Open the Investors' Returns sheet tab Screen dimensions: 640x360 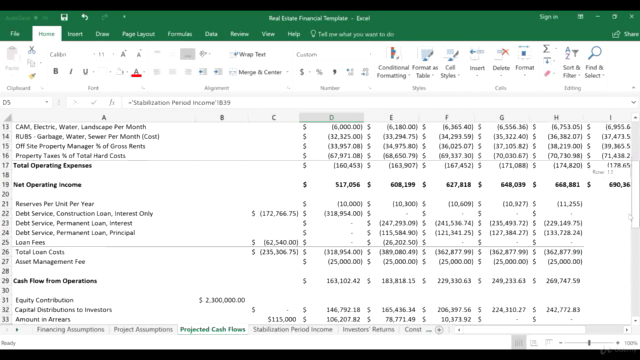point(369,329)
